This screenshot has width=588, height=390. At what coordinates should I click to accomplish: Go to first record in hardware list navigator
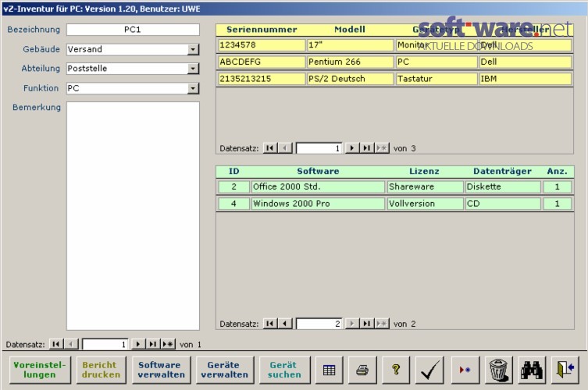(x=270, y=148)
